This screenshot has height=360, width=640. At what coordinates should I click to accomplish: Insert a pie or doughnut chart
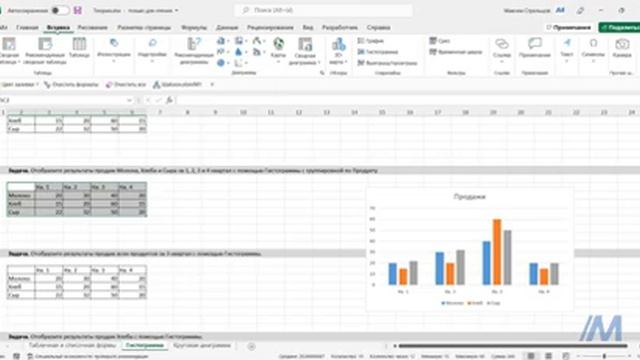pos(222,63)
